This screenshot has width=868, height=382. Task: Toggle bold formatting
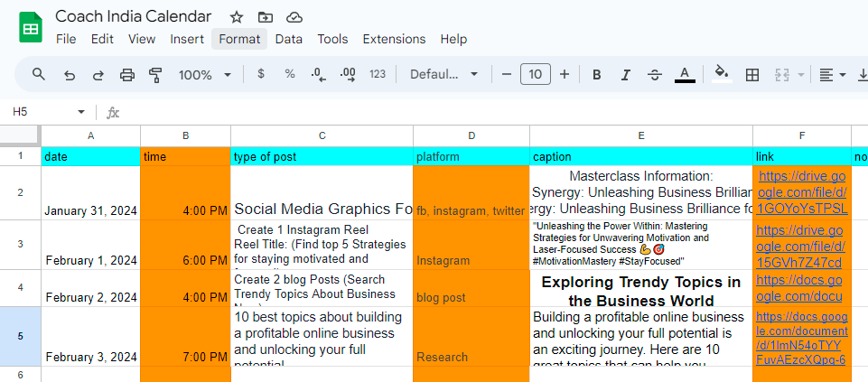597,75
